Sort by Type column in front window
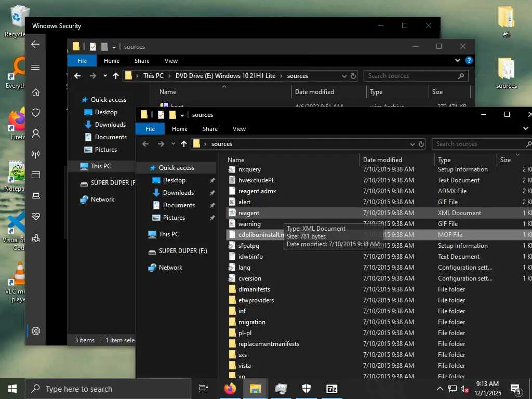 (444, 160)
